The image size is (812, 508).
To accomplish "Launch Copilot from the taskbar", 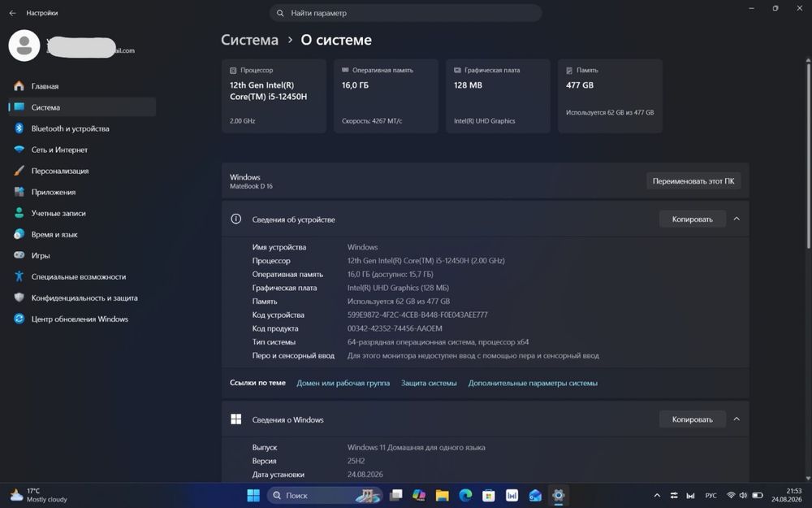I will pyautogui.click(x=419, y=496).
